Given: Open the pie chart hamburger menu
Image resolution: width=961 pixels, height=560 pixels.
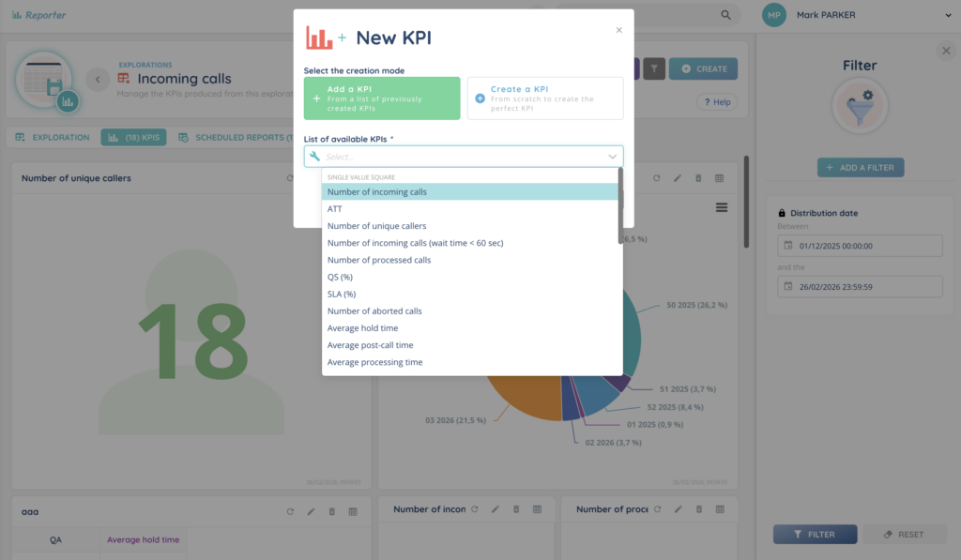Looking at the screenshot, I should point(721,207).
